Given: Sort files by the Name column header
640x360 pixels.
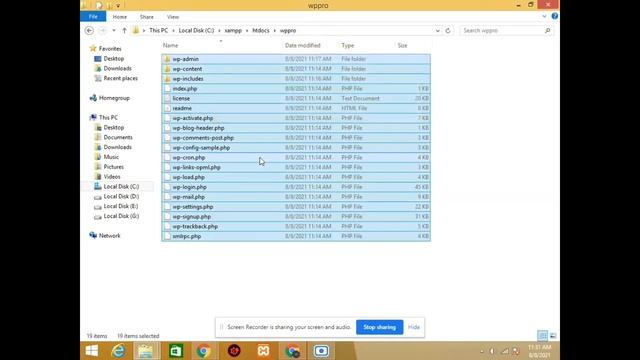Looking at the screenshot, I should [170, 45].
